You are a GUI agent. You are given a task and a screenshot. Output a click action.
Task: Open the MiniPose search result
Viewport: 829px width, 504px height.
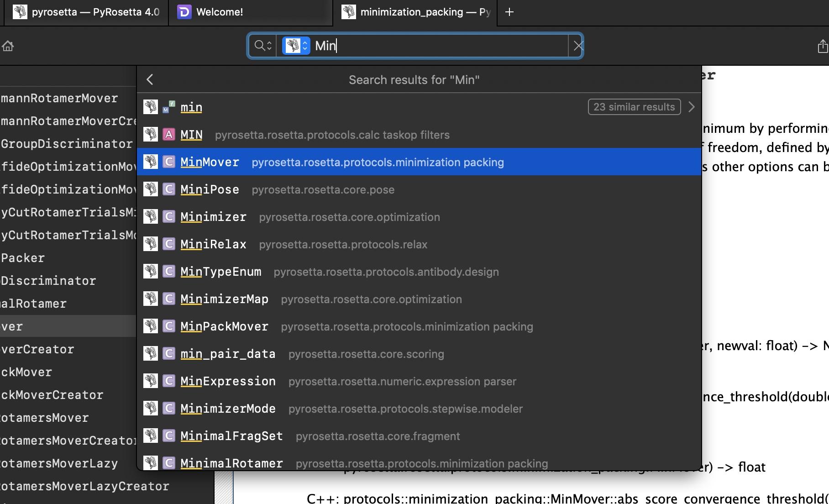(210, 189)
